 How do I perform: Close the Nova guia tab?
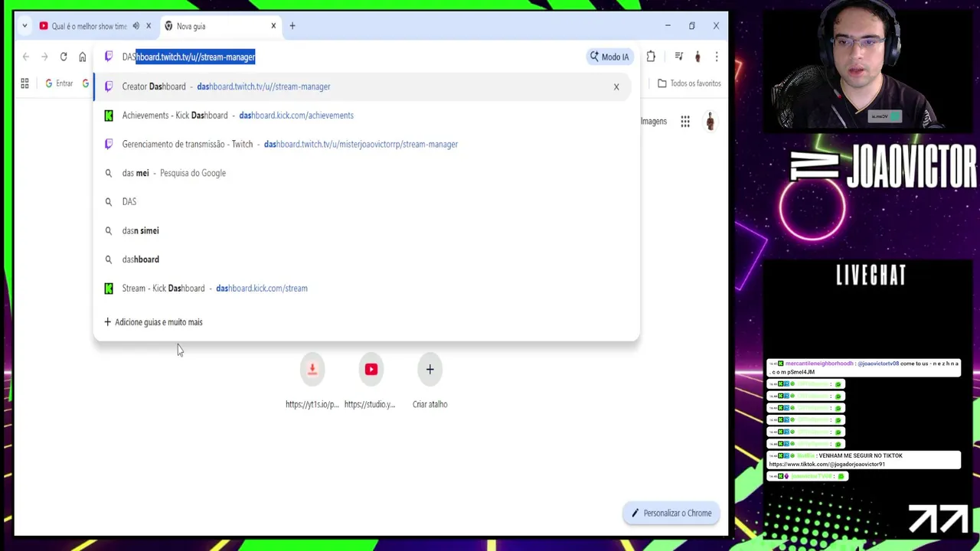273,26
